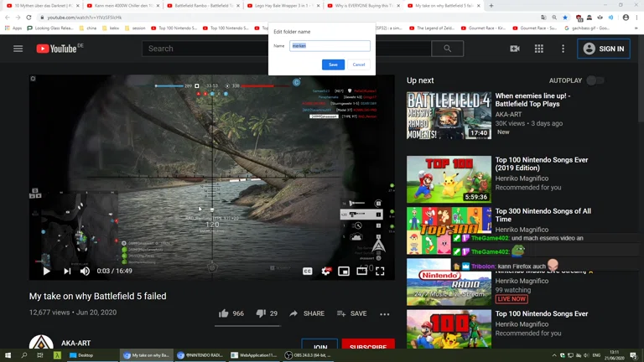Open The Legend of Zelda bookmark

432,28
